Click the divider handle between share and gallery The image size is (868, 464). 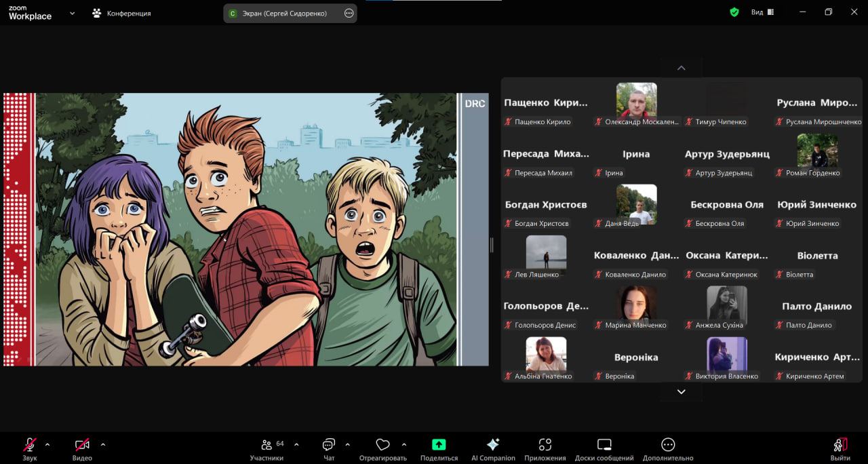point(492,245)
